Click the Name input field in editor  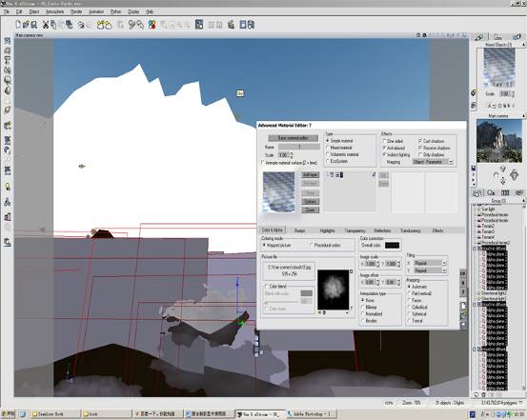click(299, 147)
